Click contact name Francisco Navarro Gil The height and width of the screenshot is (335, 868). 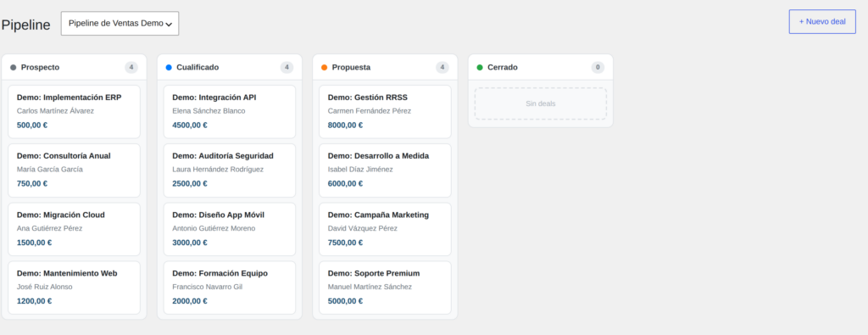pyautogui.click(x=208, y=287)
